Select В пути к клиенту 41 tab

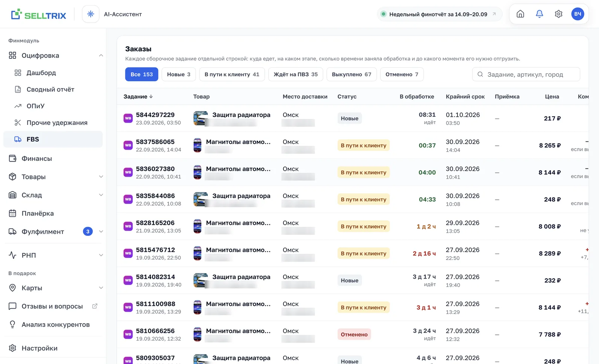tap(232, 74)
